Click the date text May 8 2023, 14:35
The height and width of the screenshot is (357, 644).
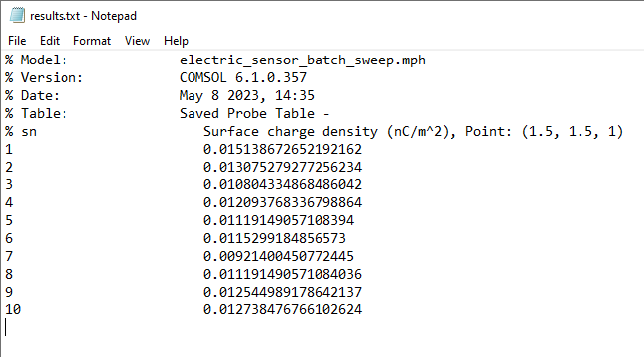click(246, 95)
